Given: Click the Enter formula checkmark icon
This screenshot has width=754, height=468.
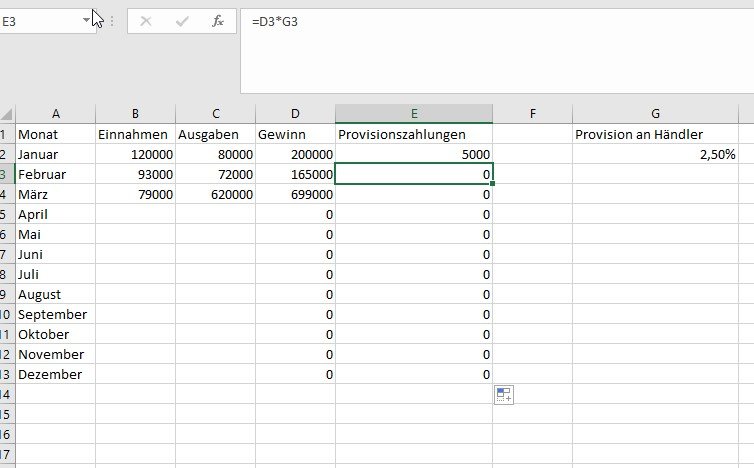Looking at the screenshot, I should pos(182,21).
